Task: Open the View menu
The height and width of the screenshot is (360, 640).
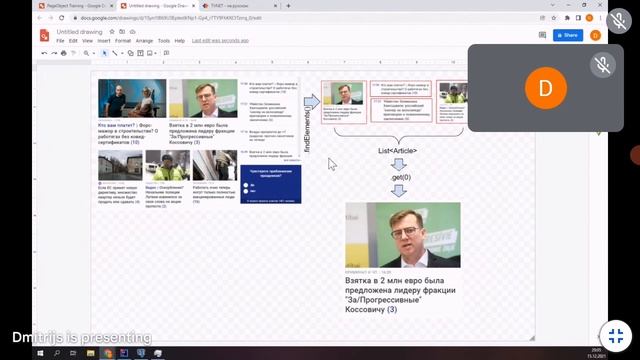Action: tap(87, 41)
